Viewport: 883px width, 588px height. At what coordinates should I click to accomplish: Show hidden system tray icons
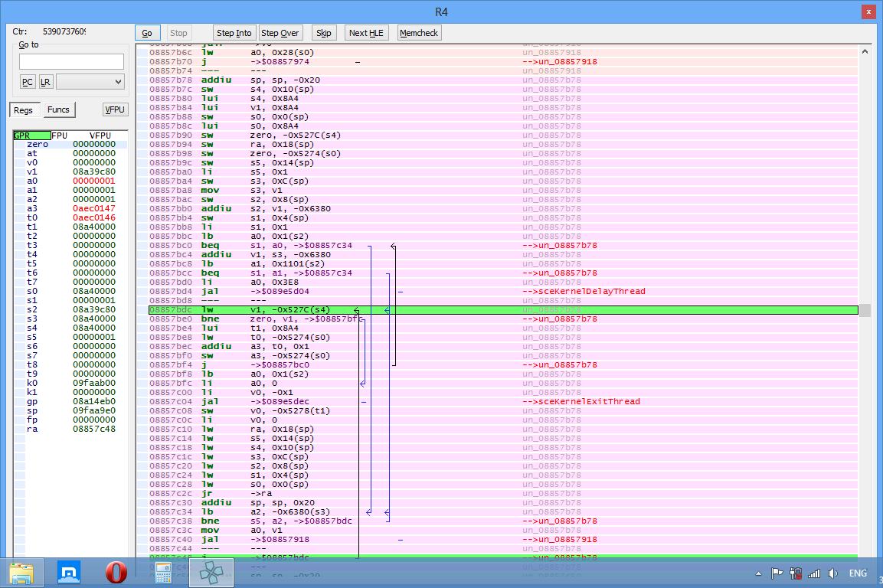758,573
